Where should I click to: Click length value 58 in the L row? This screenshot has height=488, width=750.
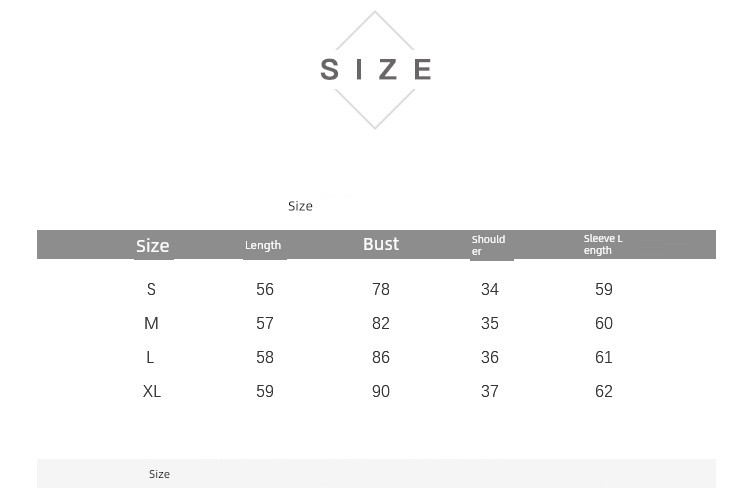[x=265, y=357]
